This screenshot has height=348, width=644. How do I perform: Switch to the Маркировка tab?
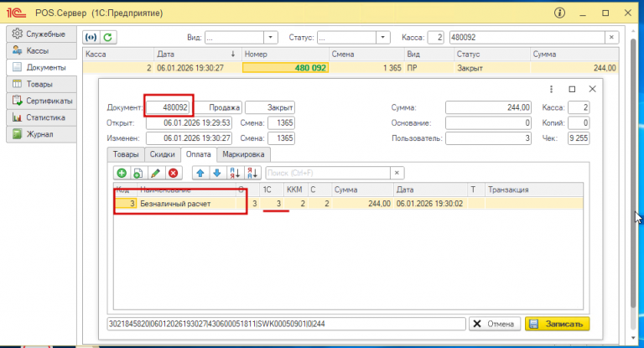(243, 154)
